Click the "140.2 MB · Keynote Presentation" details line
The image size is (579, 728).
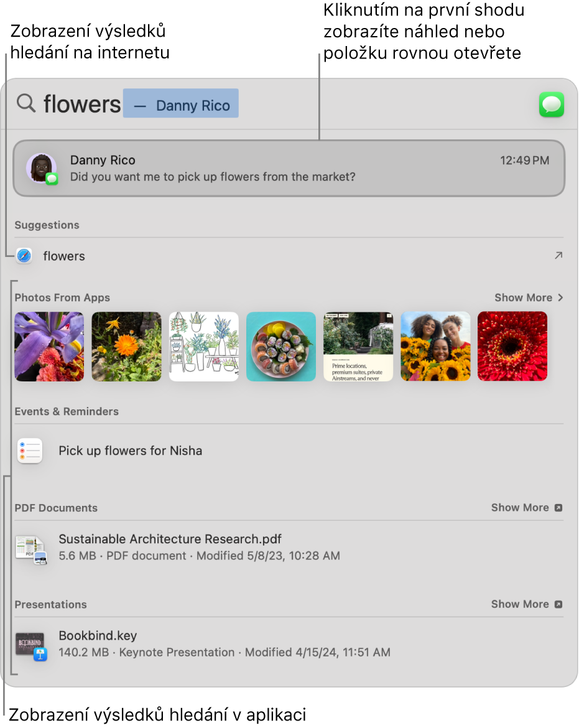pos(224,652)
